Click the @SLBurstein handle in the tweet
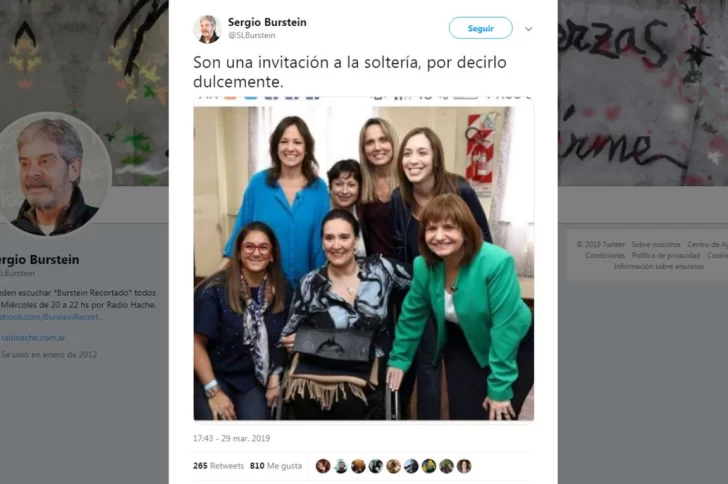 252,35
